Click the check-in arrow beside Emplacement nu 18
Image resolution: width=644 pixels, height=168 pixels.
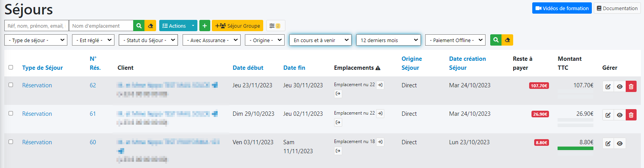pos(380,142)
